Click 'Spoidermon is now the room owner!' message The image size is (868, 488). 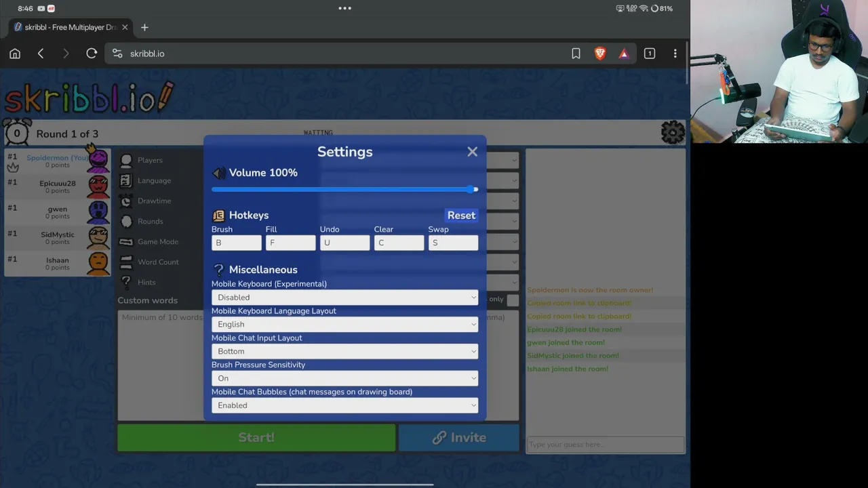(590, 290)
